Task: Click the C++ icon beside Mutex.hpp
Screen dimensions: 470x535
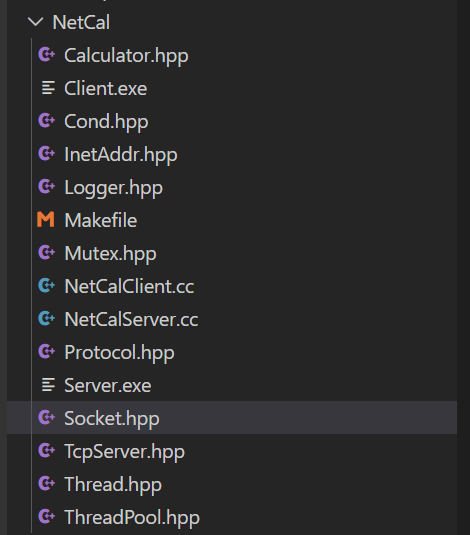Action: click(46, 252)
